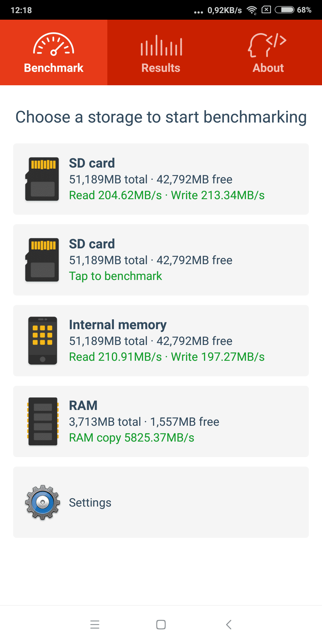The height and width of the screenshot is (644, 322).
Task: Start the RAM copy benchmark
Action: pos(161,421)
